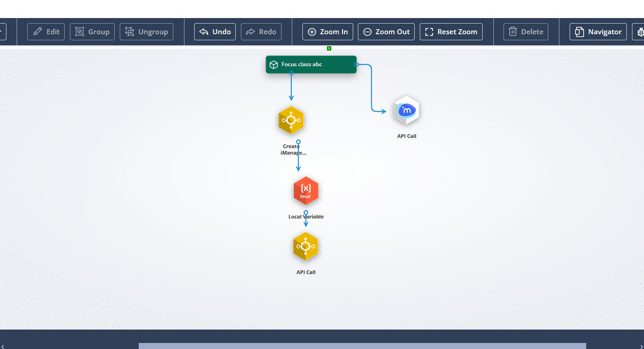Click the Delete toolbar button
The width and height of the screenshot is (644, 349).
click(526, 31)
